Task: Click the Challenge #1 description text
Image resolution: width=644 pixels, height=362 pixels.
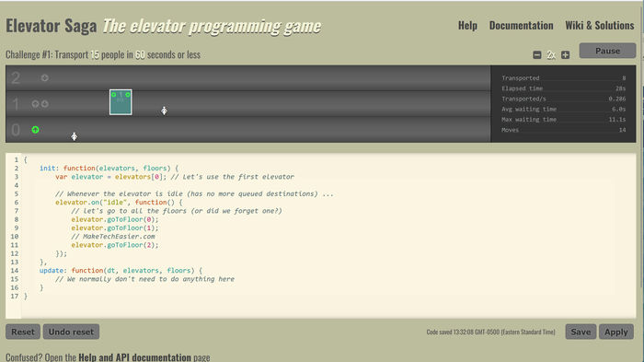Action: 103,54
